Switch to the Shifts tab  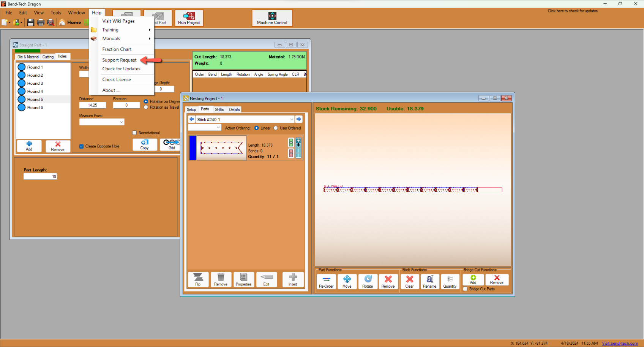(219, 109)
